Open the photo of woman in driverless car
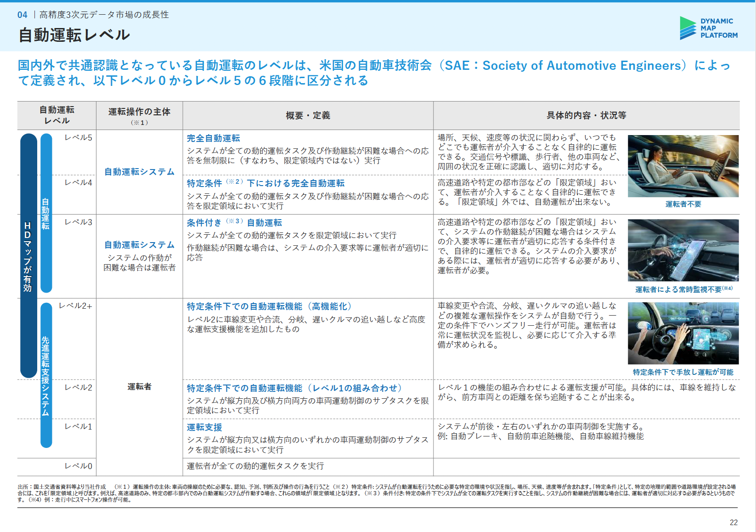 pos(683,166)
